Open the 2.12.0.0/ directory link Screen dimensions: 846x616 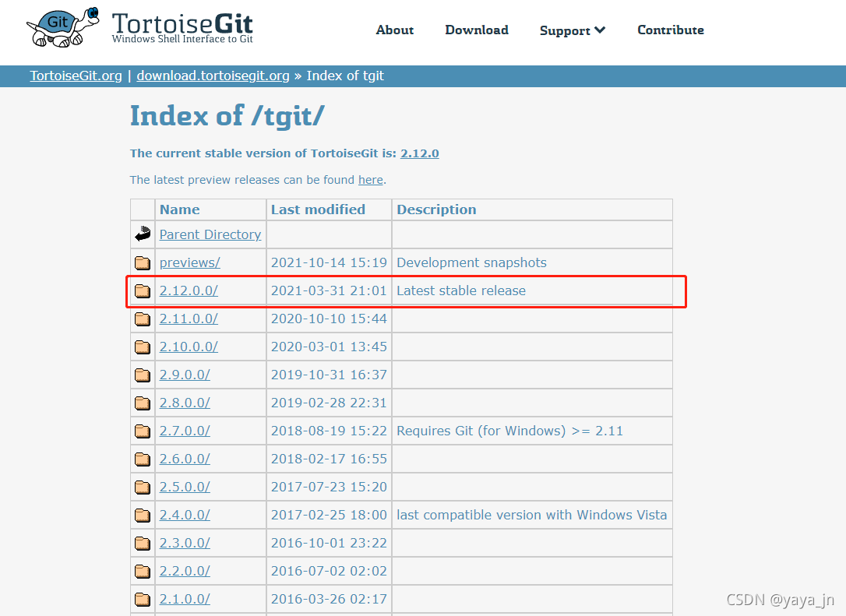189,290
